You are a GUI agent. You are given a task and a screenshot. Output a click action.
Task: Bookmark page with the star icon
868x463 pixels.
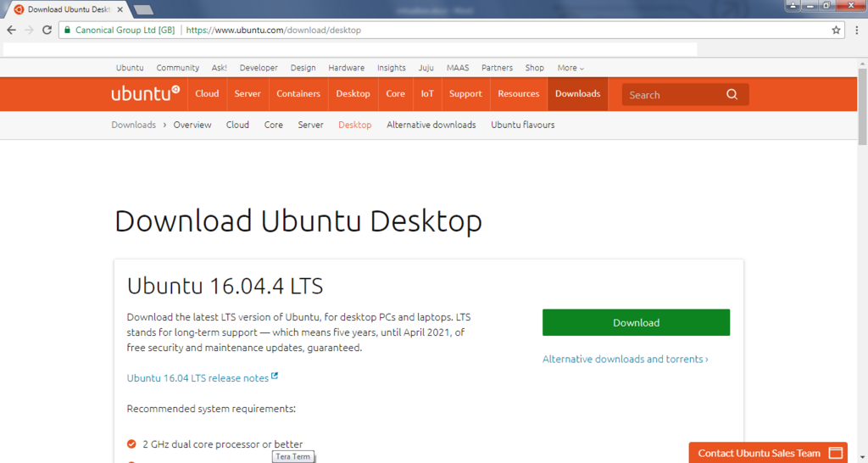[x=836, y=30]
